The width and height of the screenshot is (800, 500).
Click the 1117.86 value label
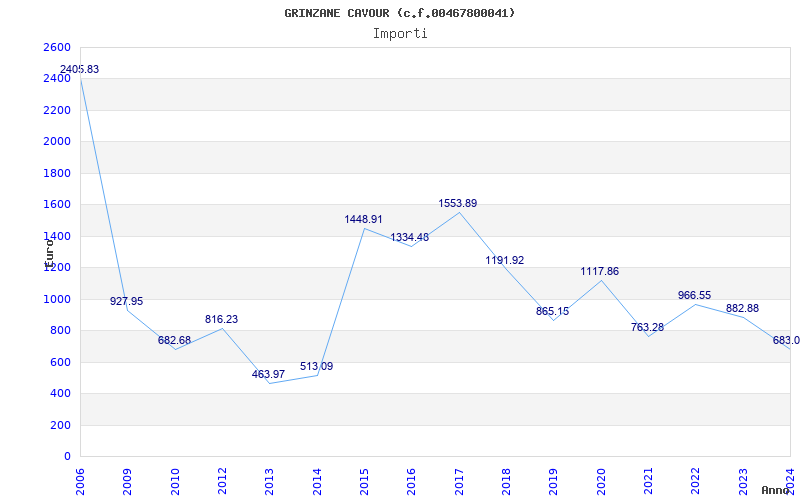click(600, 271)
